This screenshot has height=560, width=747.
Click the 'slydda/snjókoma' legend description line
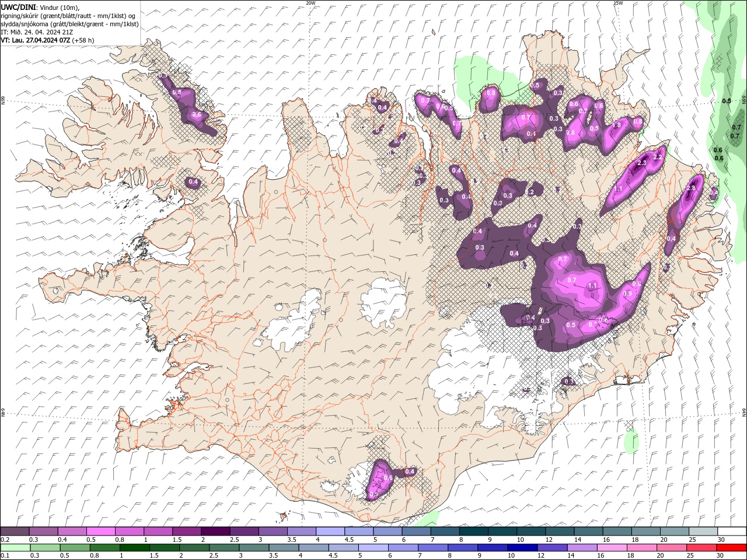(69, 24)
